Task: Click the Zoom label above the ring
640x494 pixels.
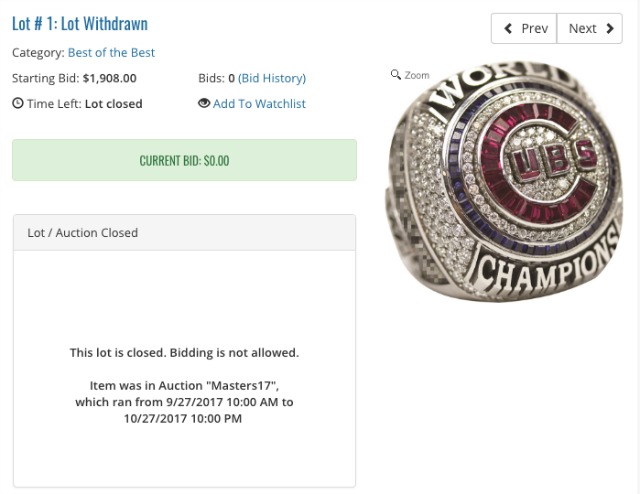Action: pos(417,75)
